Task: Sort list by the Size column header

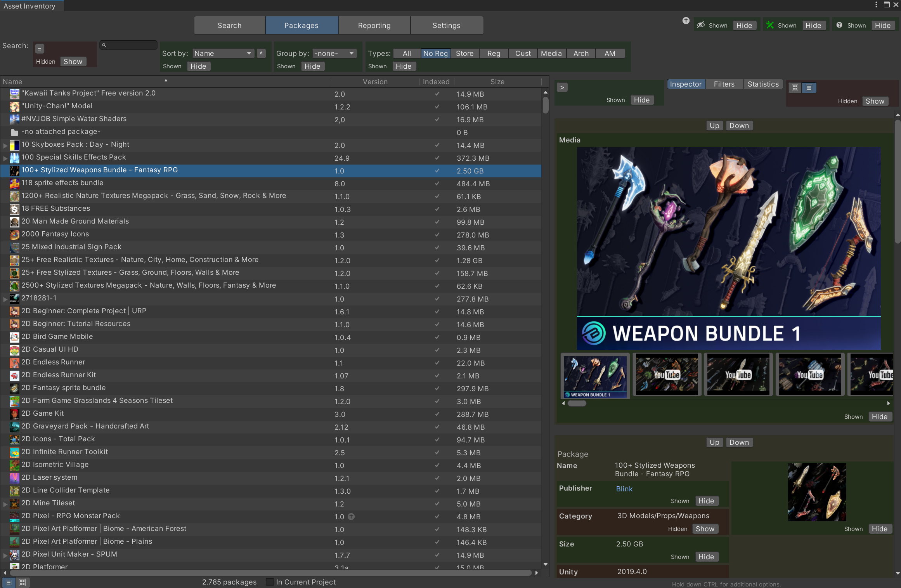Action: coord(497,82)
